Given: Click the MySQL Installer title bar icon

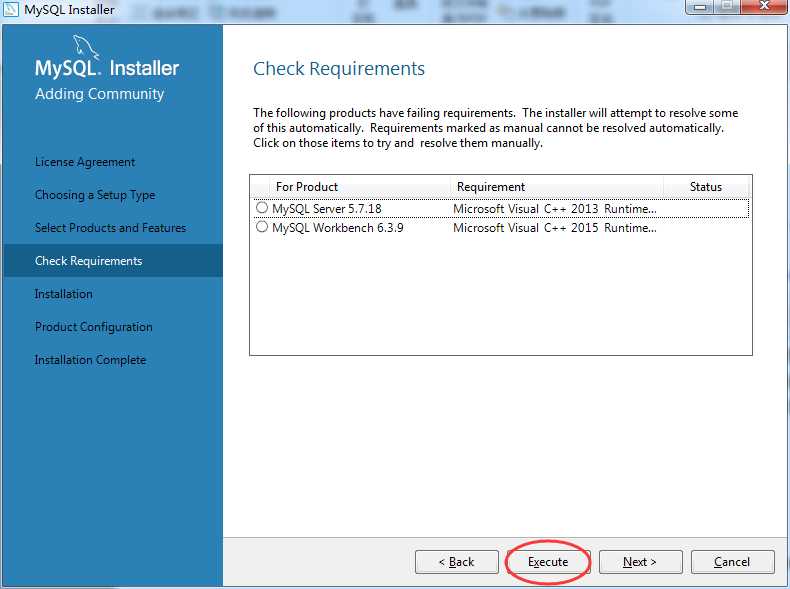Looking at the screenshot, I should tap(11, 10).
